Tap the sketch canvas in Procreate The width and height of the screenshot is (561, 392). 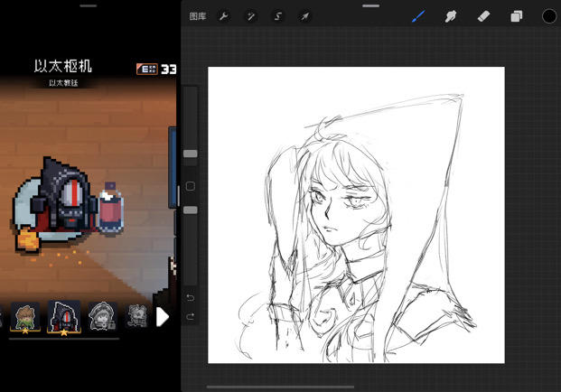coord(356,215)
